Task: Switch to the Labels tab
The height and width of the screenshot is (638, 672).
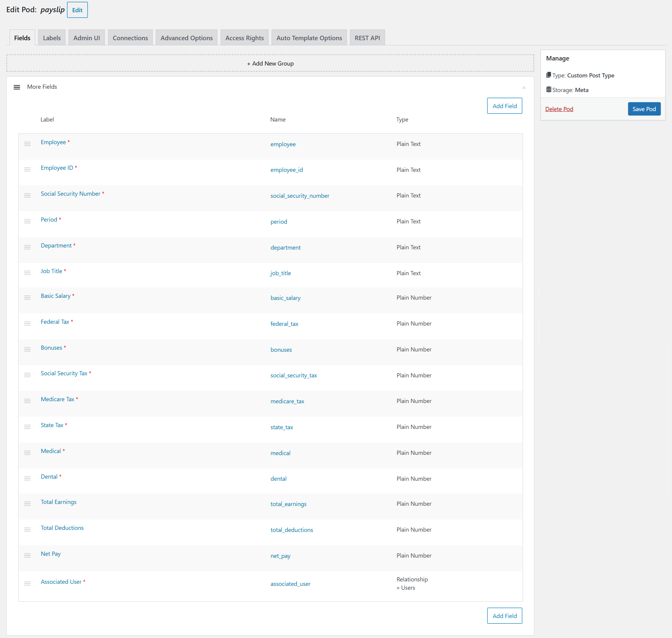Action: point(52,38)
